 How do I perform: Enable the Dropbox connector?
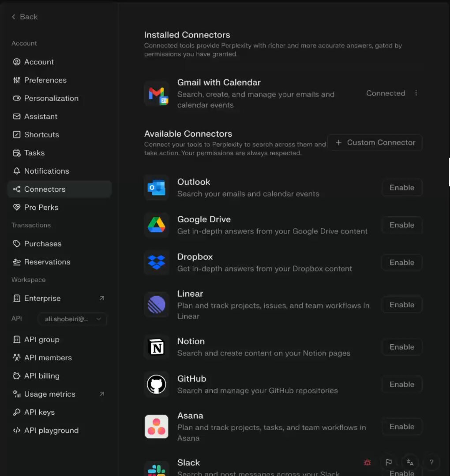pos(401,262)
